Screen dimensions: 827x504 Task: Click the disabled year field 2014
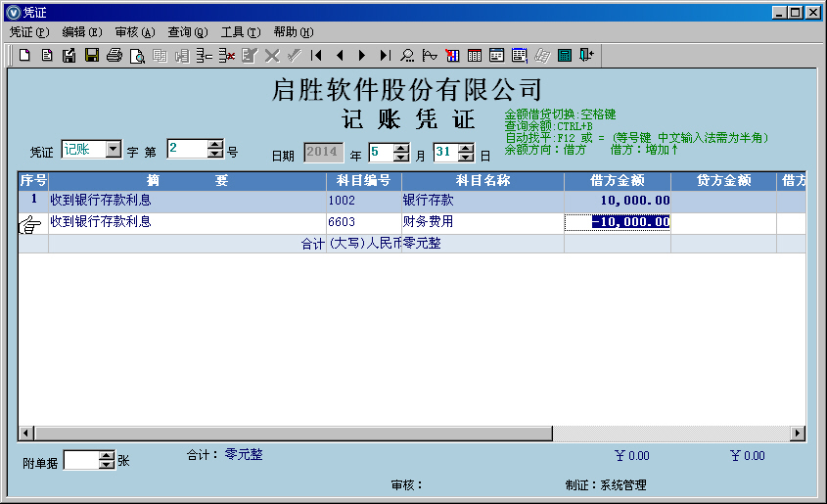(323, 153)
